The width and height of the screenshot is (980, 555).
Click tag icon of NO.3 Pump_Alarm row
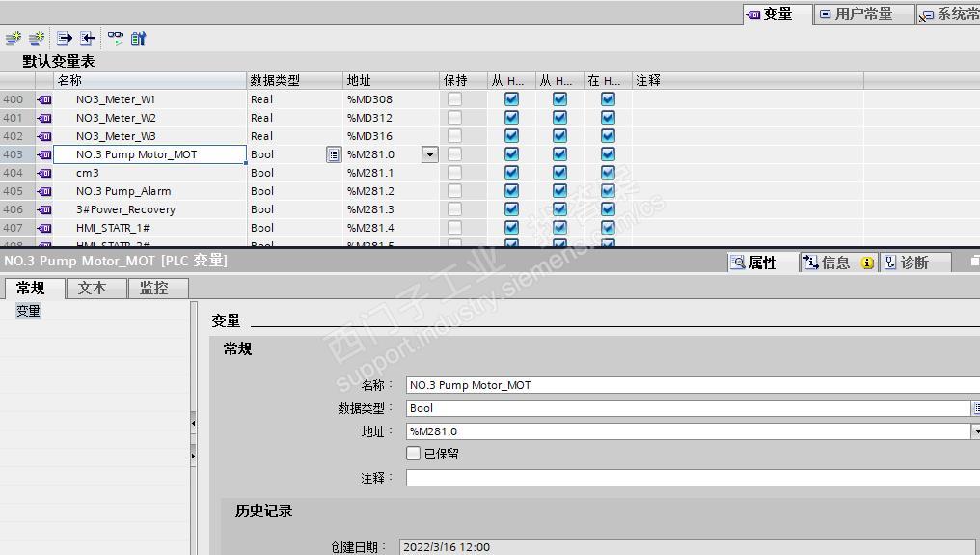44,191
